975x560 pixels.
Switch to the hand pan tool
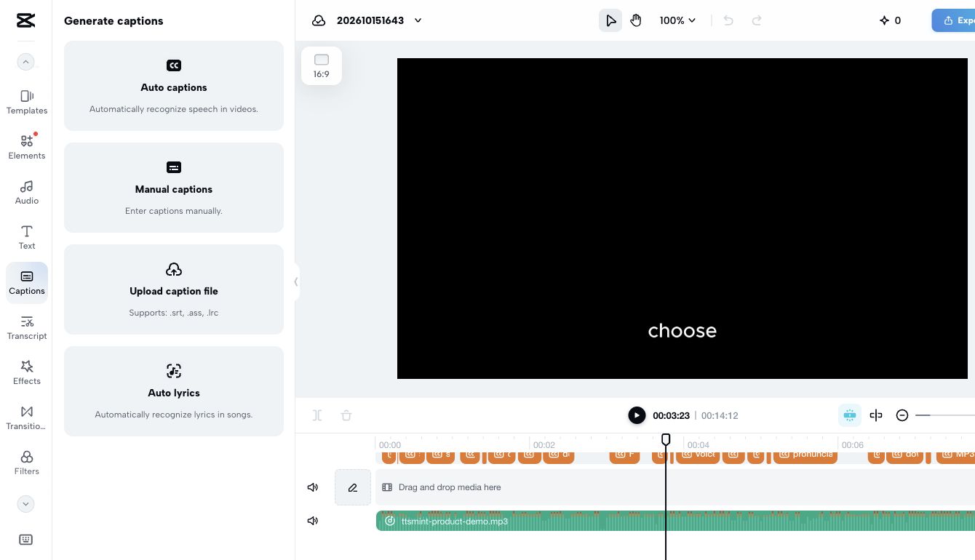point(636,20)
